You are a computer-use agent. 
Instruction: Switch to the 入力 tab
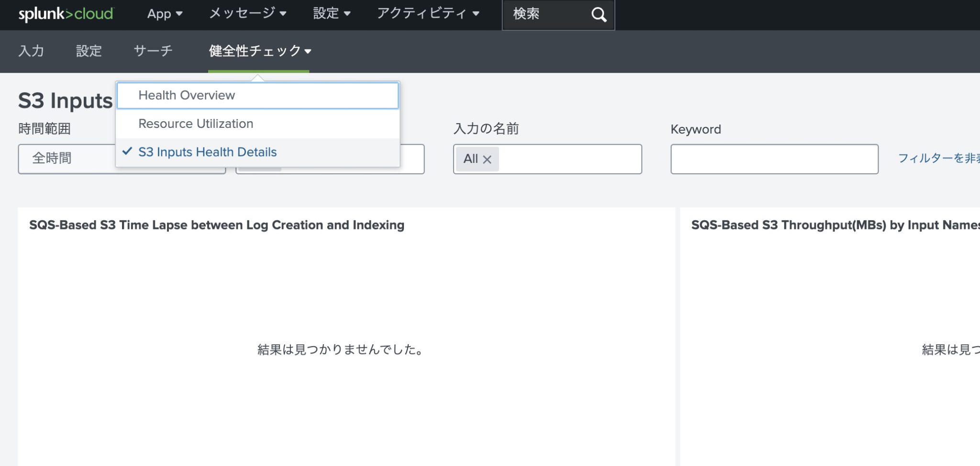(x=31, y=51)
